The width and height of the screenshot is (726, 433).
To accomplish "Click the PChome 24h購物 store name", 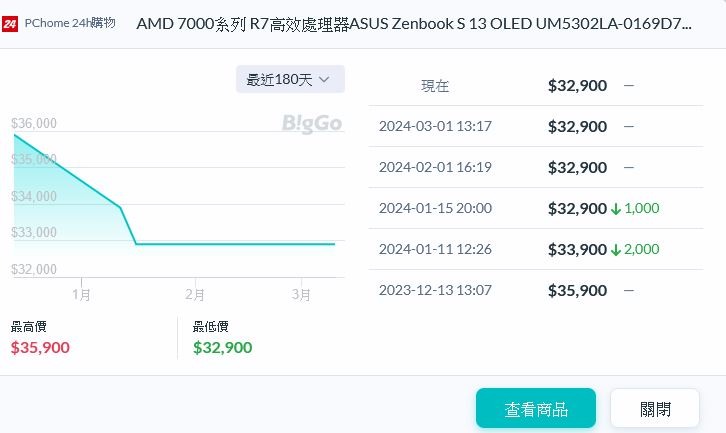I will point(70,23).
